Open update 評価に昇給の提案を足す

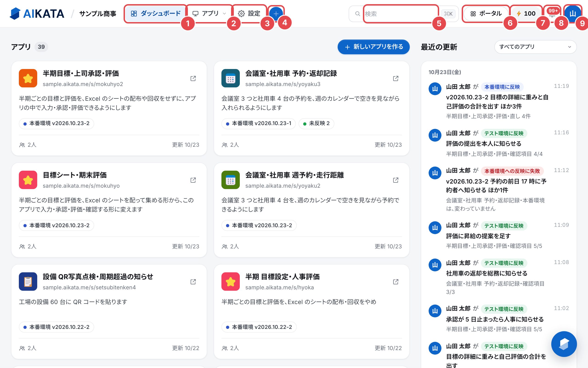[x=478, y=236]
